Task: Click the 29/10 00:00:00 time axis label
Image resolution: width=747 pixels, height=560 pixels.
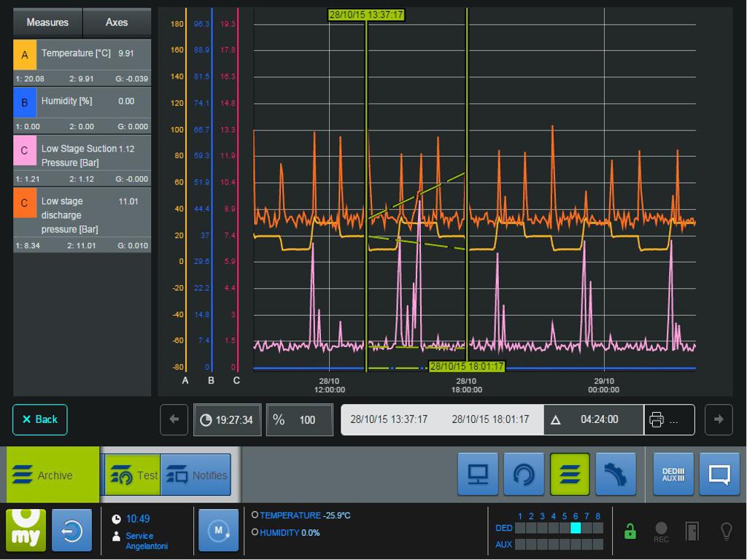Action: pyautogui.click(x=603, y=385)
